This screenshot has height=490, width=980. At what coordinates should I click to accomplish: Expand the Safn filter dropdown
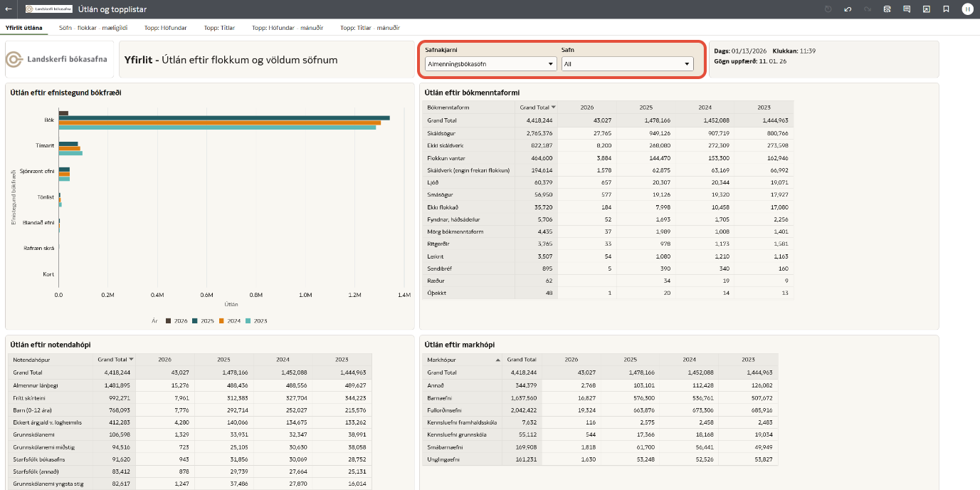[626, 64]
